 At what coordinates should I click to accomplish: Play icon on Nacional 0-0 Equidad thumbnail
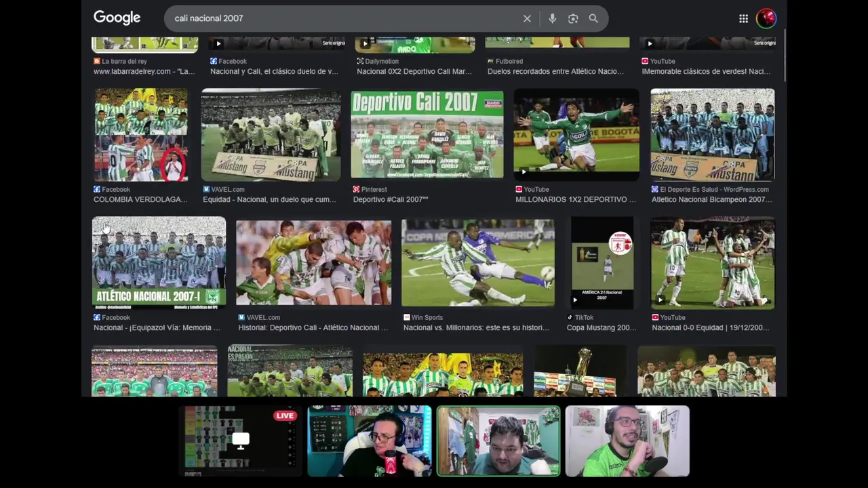coord(660,300)
